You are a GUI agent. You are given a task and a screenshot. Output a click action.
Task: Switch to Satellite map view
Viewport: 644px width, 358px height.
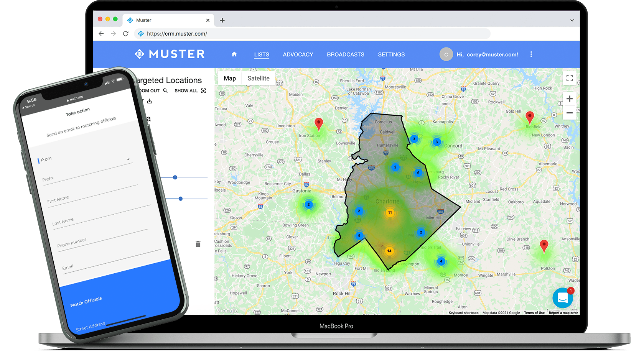click(x=259, y=78)
